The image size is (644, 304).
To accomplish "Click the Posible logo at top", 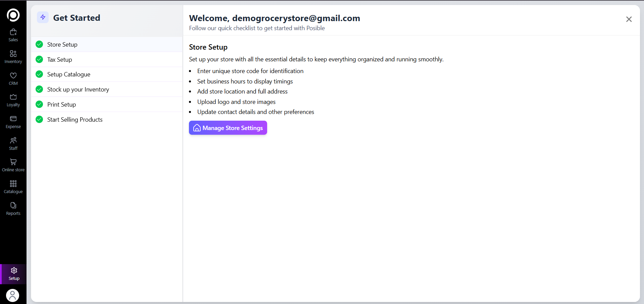I will point(13,15).
